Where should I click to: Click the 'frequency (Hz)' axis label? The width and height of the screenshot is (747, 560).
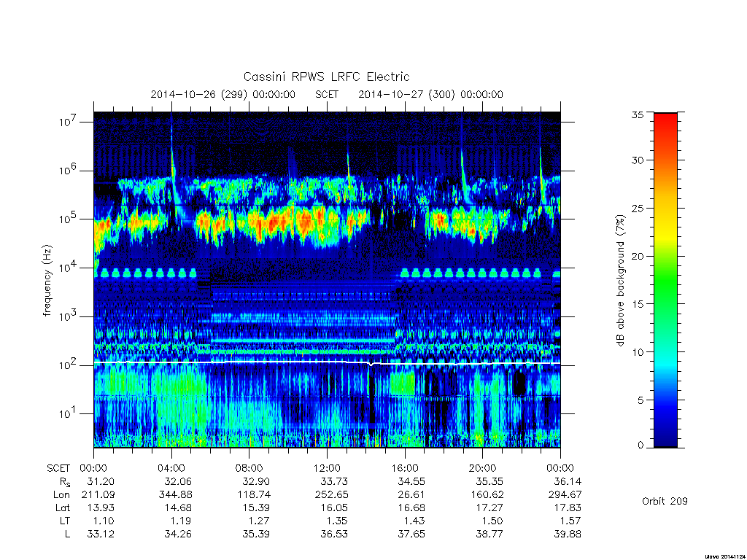[x=47, y=281]
